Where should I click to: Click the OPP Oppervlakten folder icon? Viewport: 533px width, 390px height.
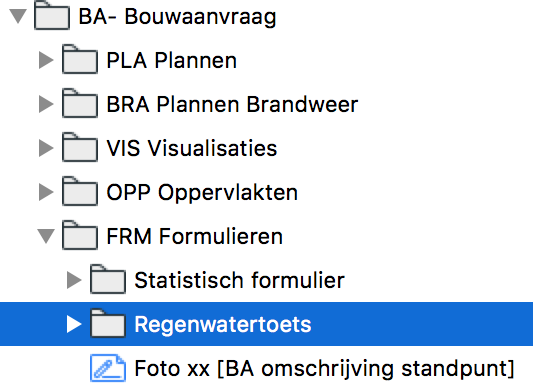(80, 191)
